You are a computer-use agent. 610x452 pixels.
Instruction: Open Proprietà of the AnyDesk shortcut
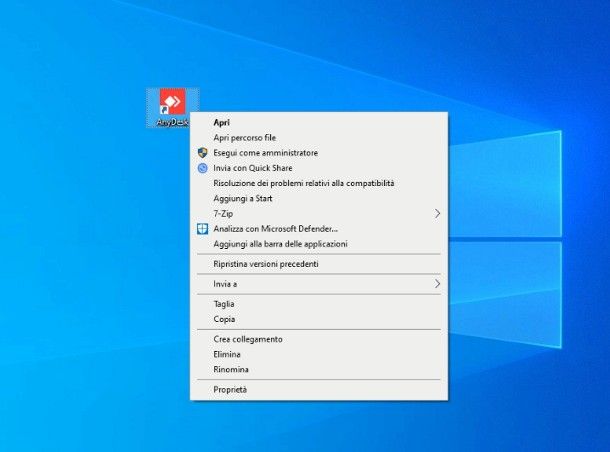click(319, 389)
